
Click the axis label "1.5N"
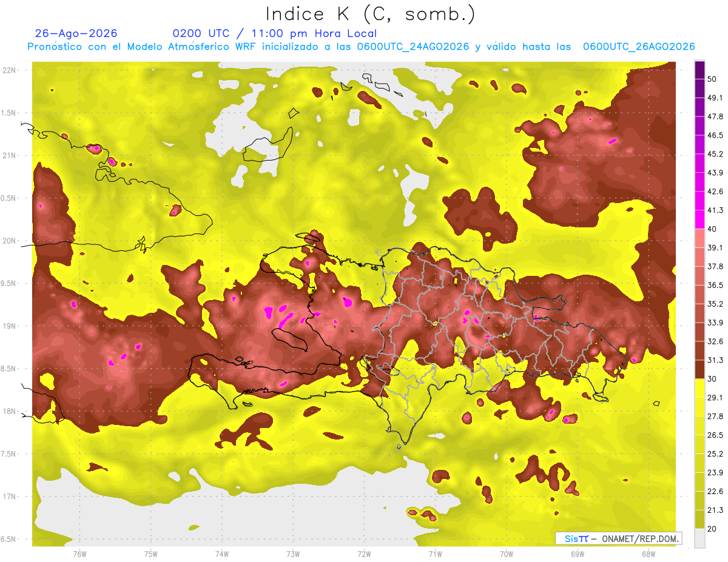(x=9, y=113)
